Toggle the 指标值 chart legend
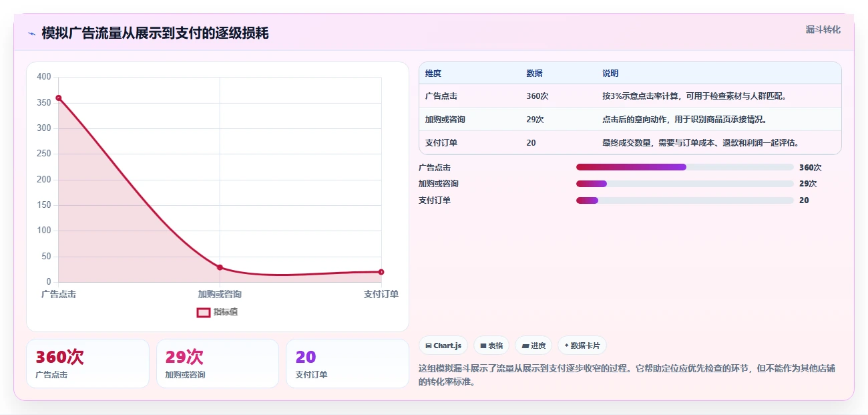Viewport: 868px width, 415px height. click(x=218, y=312)
